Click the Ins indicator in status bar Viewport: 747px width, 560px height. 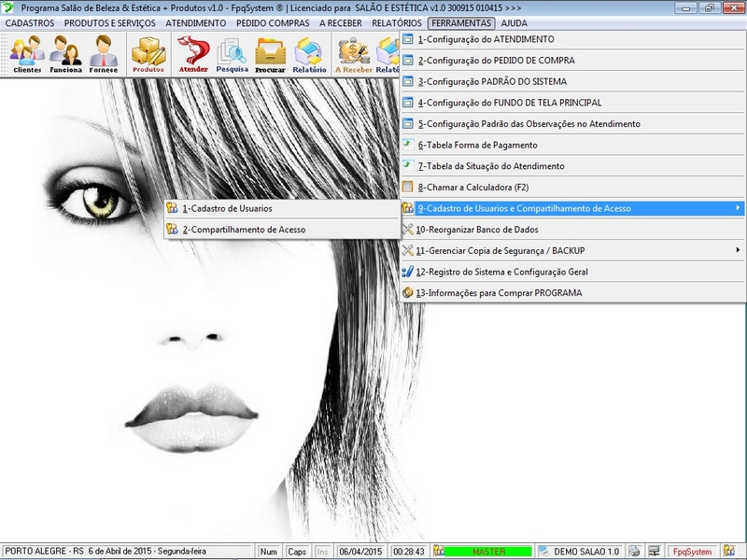(322, 552)
